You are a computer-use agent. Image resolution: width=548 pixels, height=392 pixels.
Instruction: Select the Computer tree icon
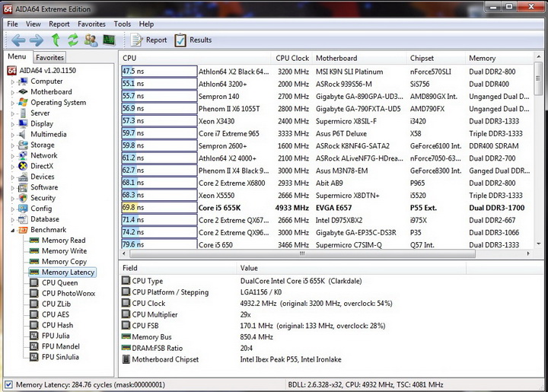[23, 81]
